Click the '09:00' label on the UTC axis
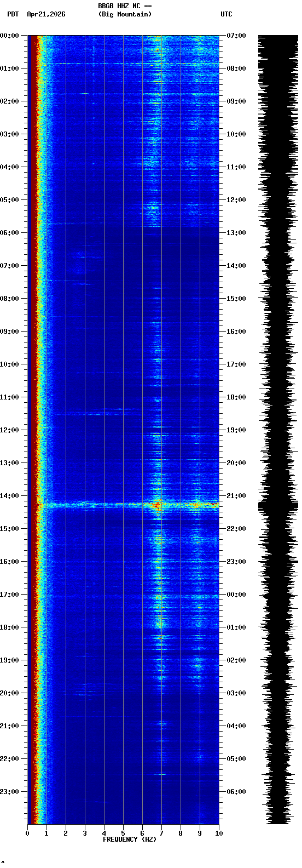This screenshot has height=868, width=302. click(236, 101)
